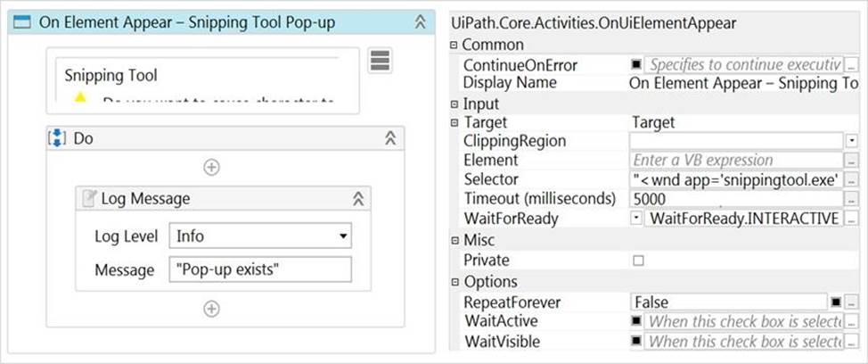Collapse the Options properties section
The image size is (868, 364).
pyautogui.click(x=454, y=282)
